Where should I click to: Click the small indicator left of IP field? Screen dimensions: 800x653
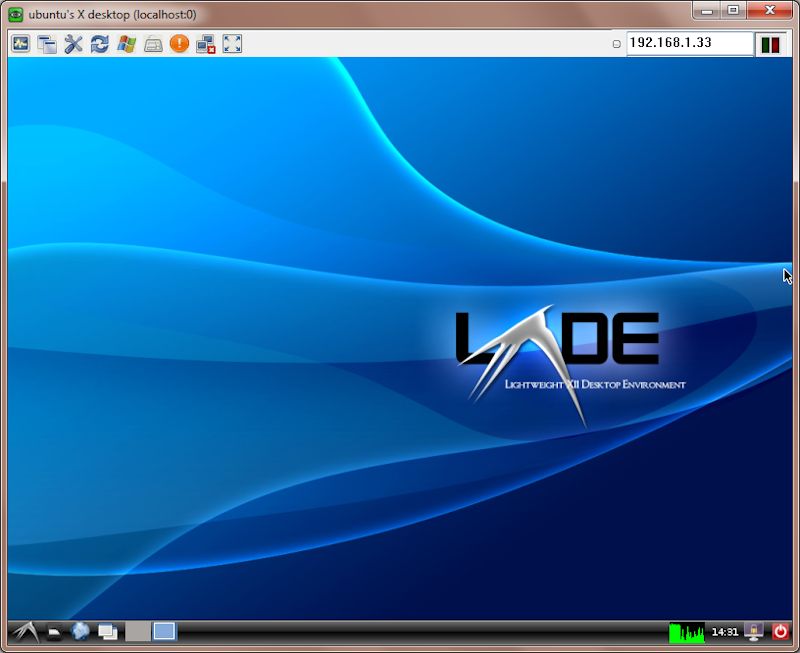click(x=616, y=44)
